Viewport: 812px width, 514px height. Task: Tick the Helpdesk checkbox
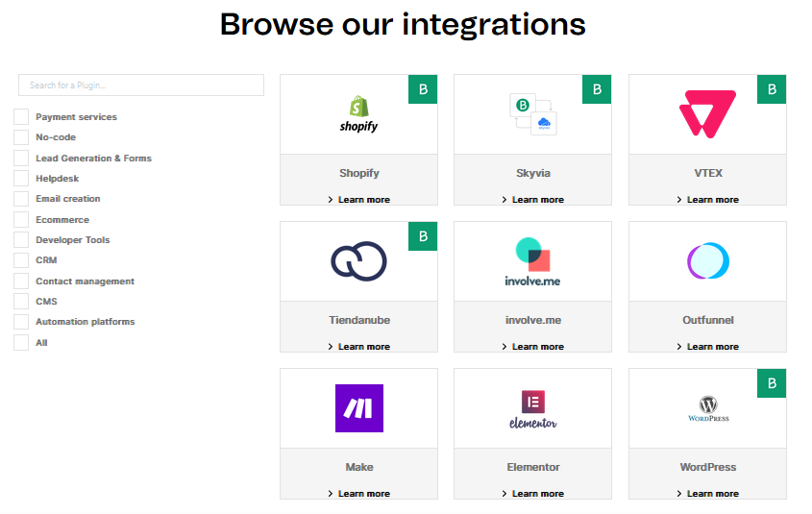tap(21, 178)
